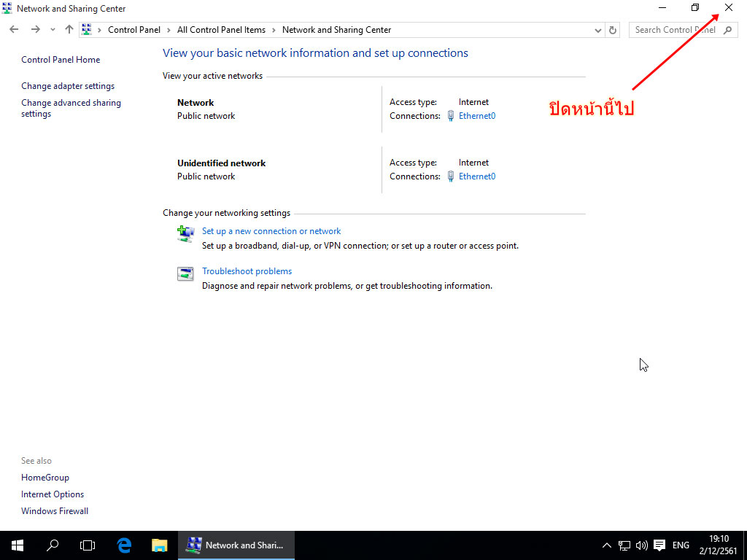This screenshot has height=560, width=747.
Task: Select Control Panel in the breadcrumb path
Action: coord(134,30)
